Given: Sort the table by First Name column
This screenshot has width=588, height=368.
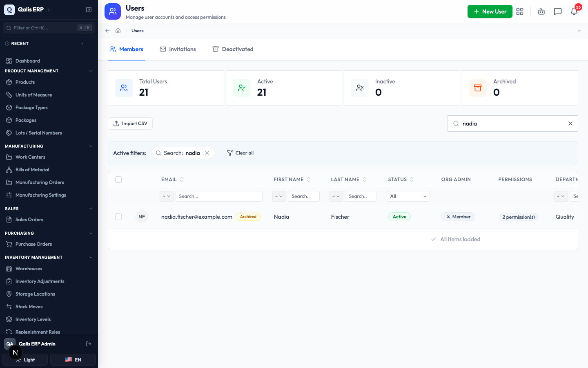Looking at the screenshot, I should pos(292,180).
